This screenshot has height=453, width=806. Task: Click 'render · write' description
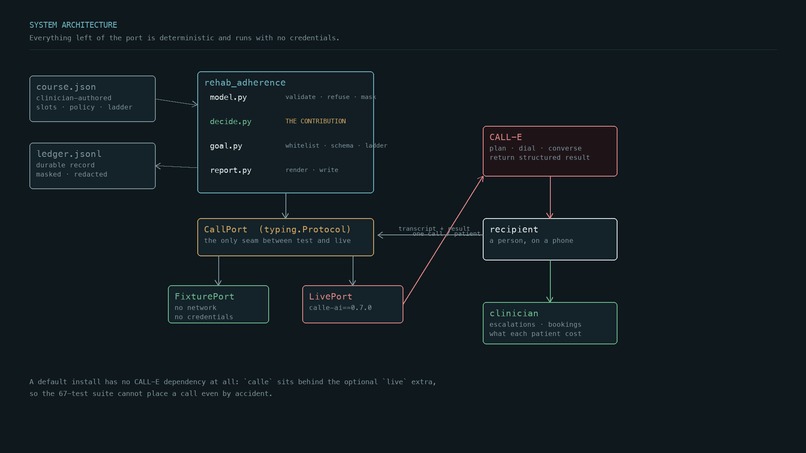click(312, 170)
